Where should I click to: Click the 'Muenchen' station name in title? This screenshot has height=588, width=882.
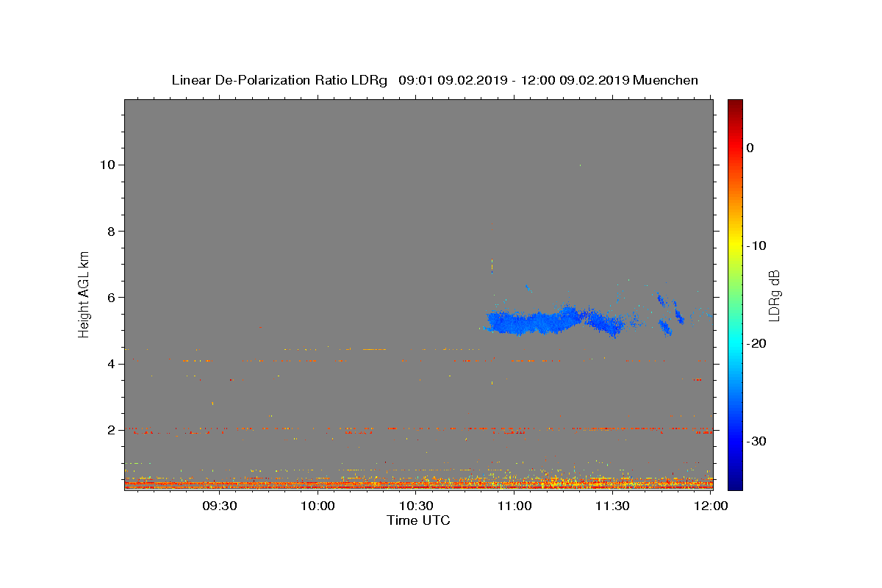tap(665, 80)
